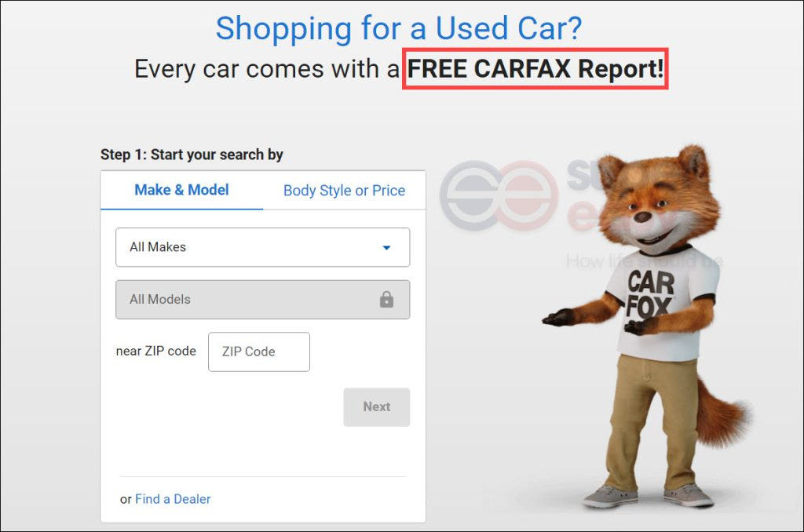
Task: Focus the ZIP Code input field
Action: 259,352
